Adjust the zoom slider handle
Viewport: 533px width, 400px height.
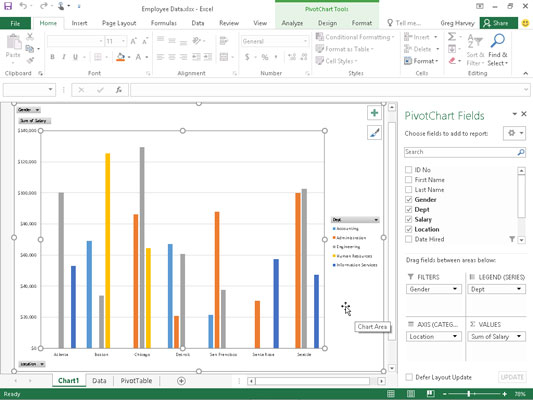(469, 394)
